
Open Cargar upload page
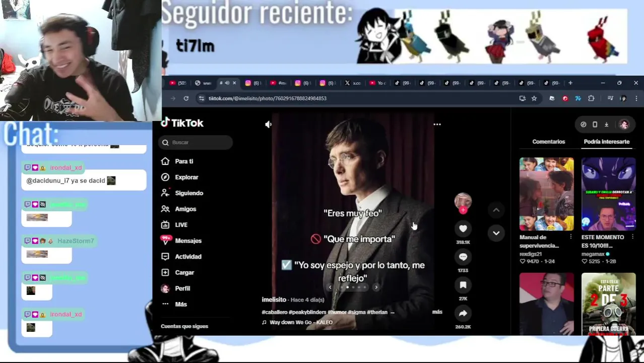pyautogui.click(x=177, y=273)
